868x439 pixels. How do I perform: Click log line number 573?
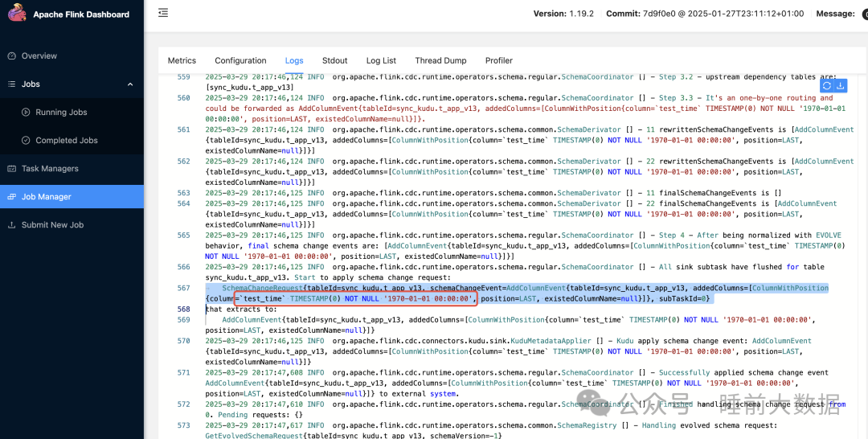pos(183,425)
